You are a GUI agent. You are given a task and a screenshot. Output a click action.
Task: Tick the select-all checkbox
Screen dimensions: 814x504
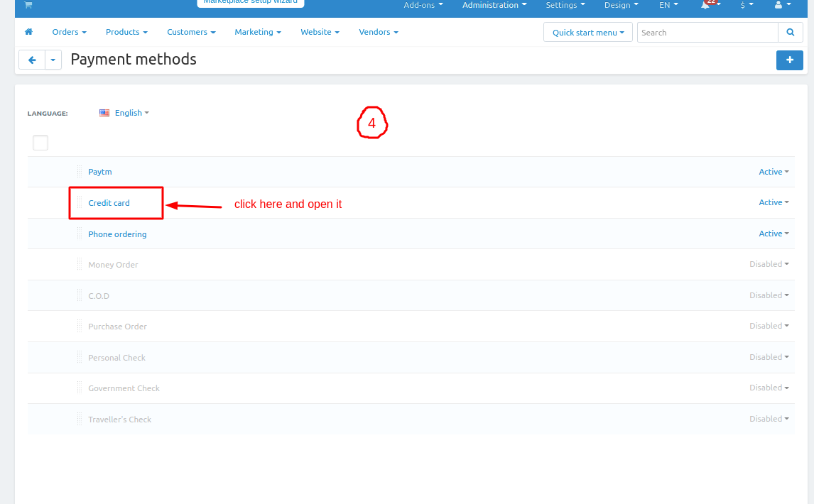click(x=40, y=142)
